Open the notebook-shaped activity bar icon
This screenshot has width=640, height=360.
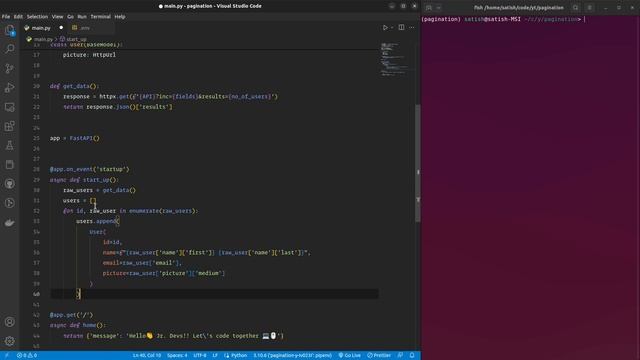point(9,164)
